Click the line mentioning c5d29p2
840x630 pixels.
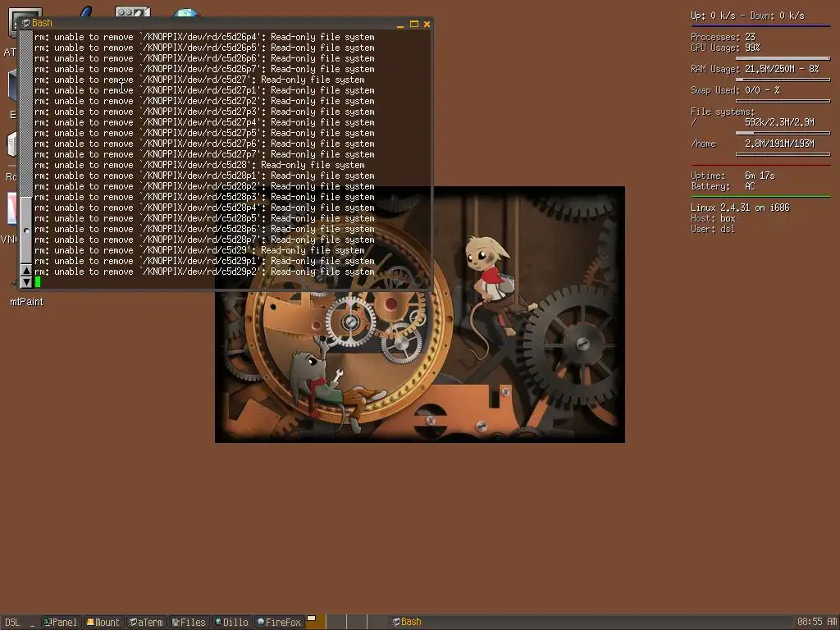point(204,272)
